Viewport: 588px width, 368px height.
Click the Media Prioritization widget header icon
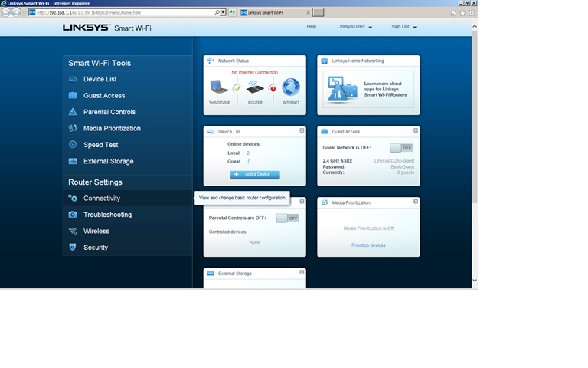click(x=325, y=202)
